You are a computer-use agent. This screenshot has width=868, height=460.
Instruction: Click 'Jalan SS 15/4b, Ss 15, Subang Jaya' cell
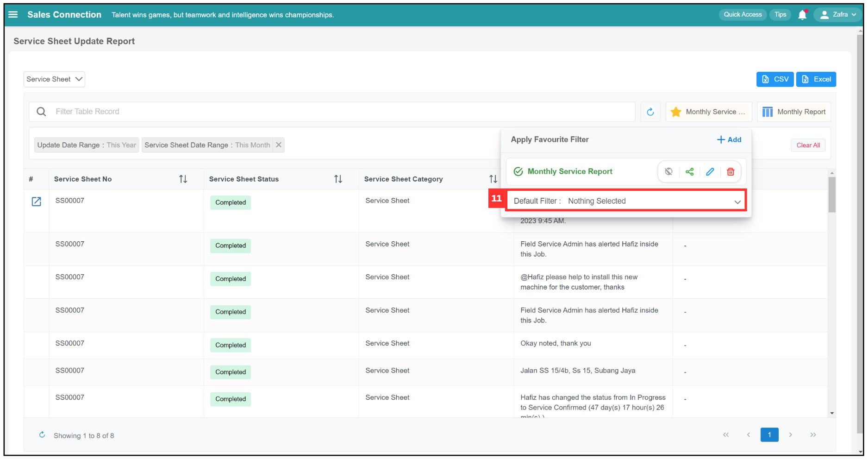[x=578, y=371]
